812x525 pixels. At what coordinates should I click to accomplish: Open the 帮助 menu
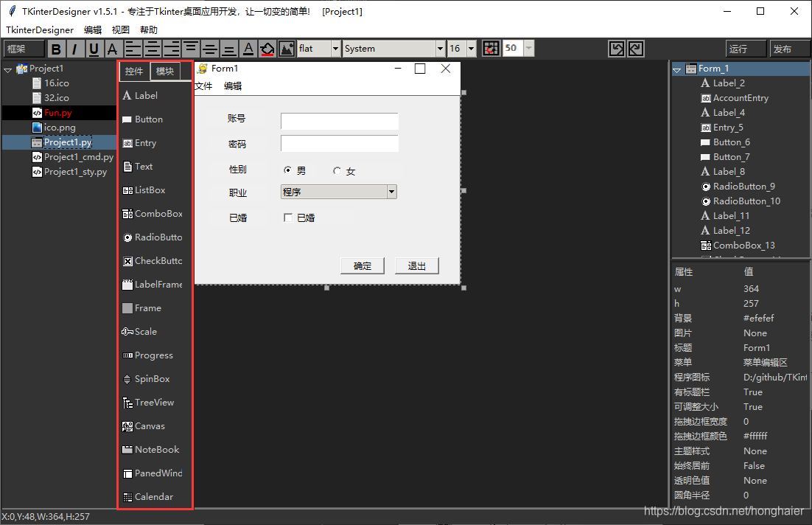[149, 30]
